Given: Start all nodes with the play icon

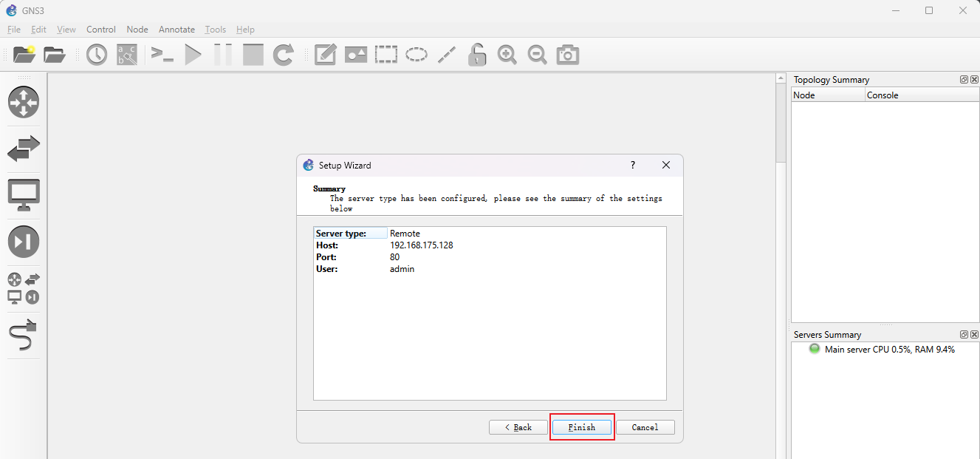Looking at the screenshot, I should coord(193,55).
